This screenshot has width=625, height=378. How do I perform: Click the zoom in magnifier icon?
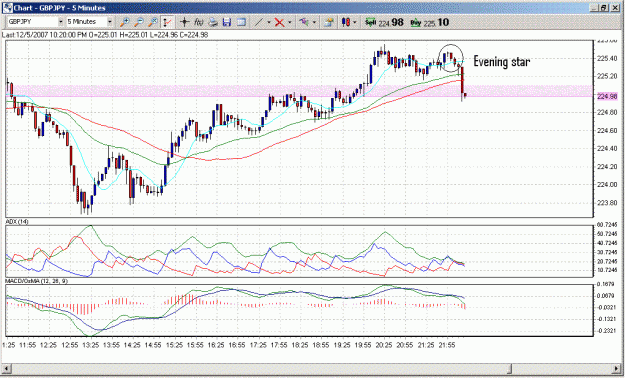tap(124, 22)
